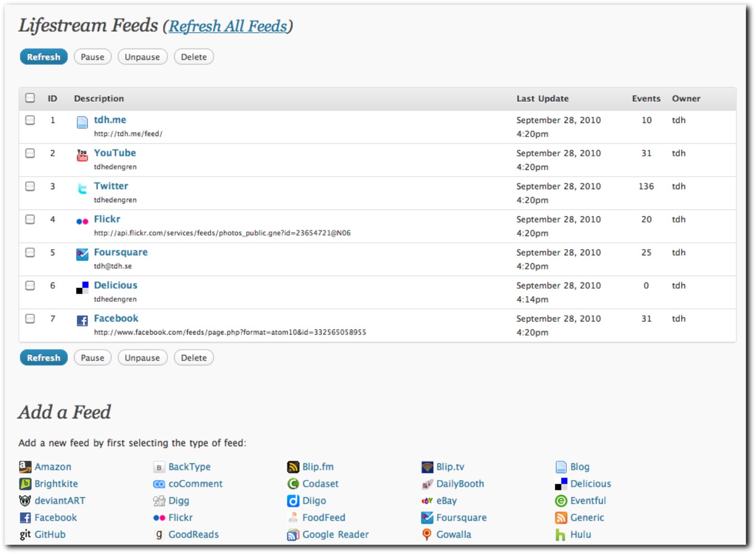Click the top Unpause button
756x554 pixels.
(x=142, y=57)
